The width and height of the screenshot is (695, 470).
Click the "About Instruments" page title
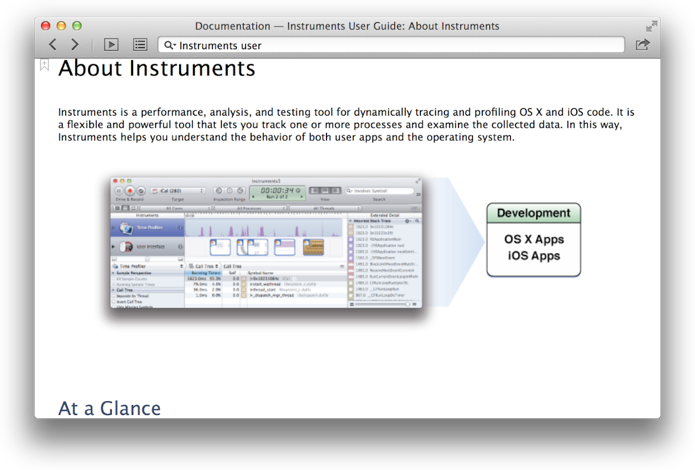pyautogui.click(x=157, y=68)
